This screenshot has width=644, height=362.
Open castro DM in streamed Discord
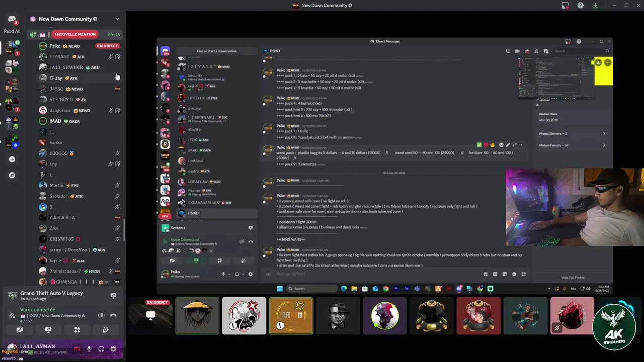coord(216,171)
